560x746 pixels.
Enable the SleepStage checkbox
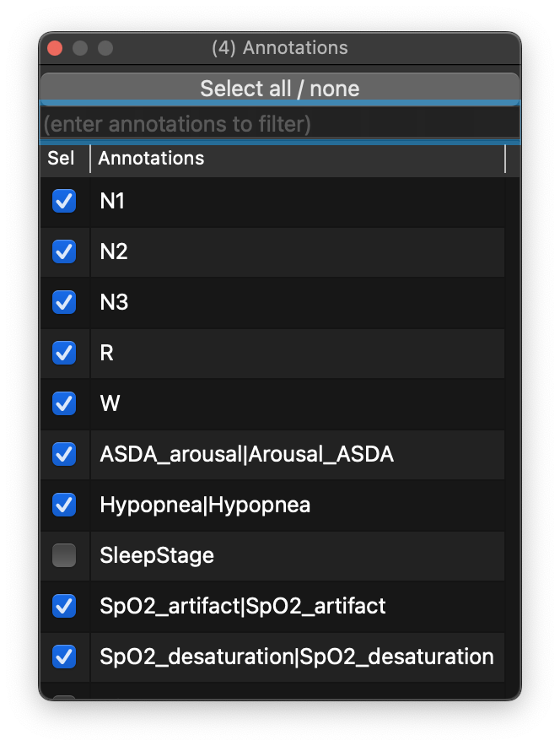(x=64, y=555)
